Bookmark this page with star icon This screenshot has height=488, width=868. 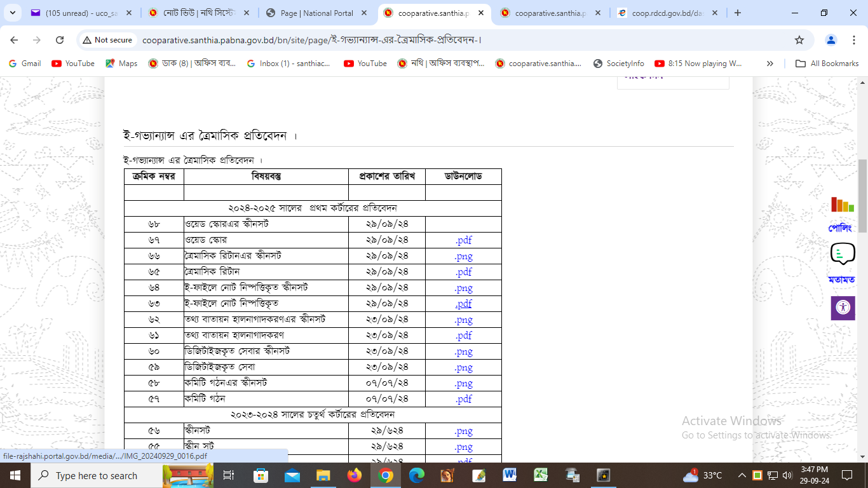tap(799, 40)
